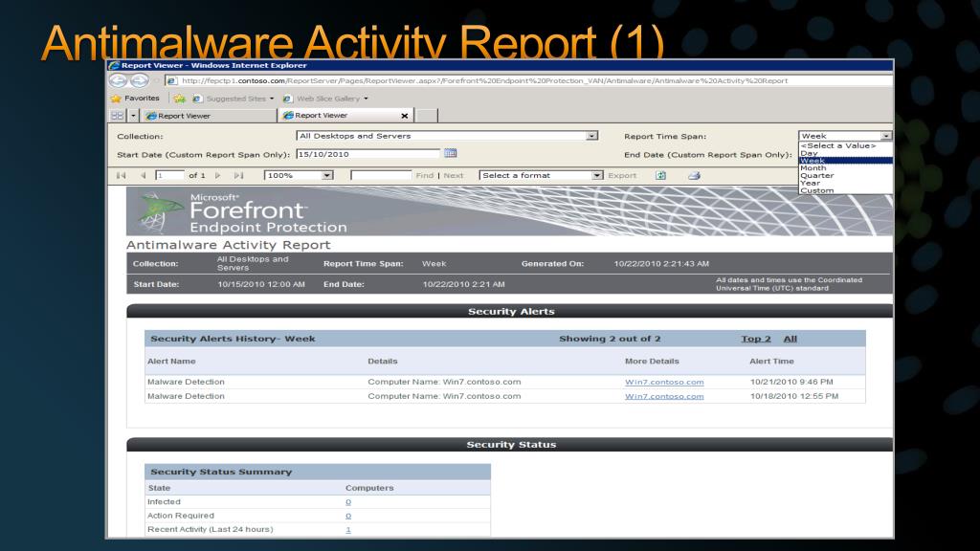Viewport: 980px width, 551px height.
Task: Click the Print report icon
Action: tap(694, 176)
